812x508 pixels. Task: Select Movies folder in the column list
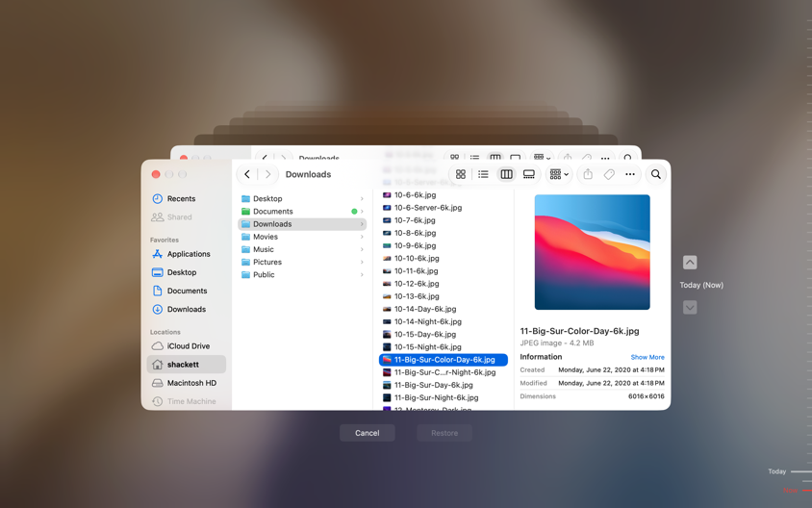pos(302,237)
